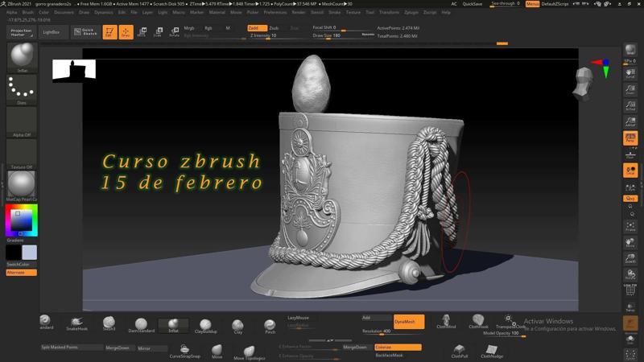Activate the Scale mode icon
Screen dimensions: 644x362
tap(158, 31)
